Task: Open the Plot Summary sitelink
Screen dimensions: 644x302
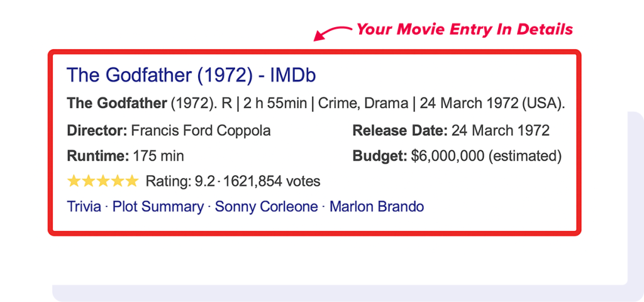Action: click(x=158, y=206)
